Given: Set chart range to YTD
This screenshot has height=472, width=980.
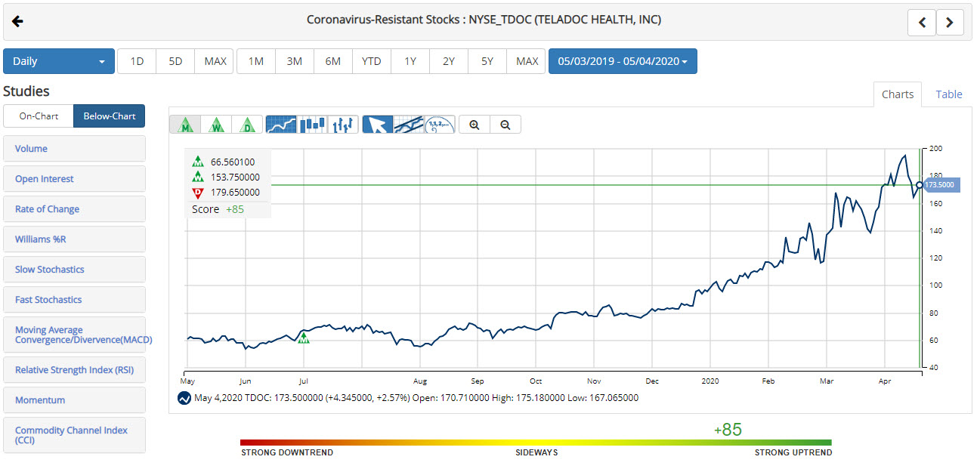Looking at the screenshot, I should click(x=372, y=61).
